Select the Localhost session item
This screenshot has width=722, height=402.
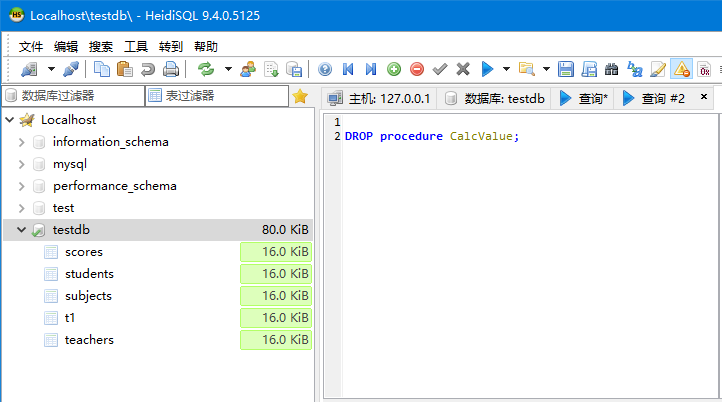tap(68, 120)
